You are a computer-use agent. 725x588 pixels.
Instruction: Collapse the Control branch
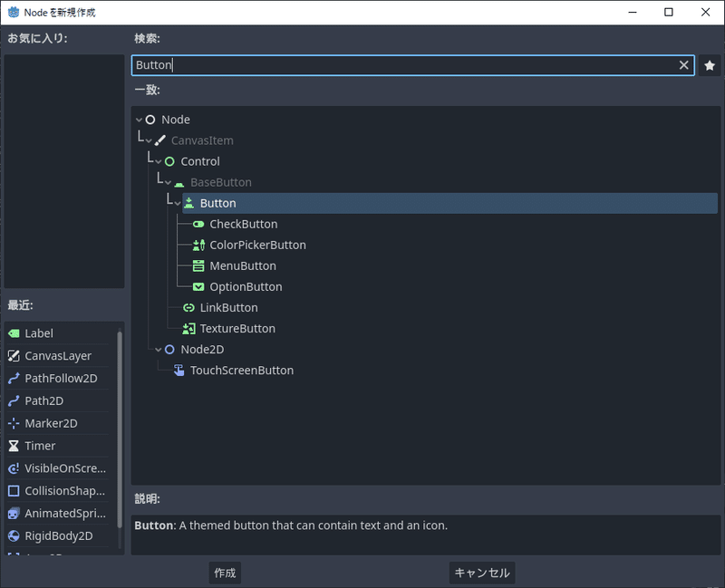coord(159,162)
